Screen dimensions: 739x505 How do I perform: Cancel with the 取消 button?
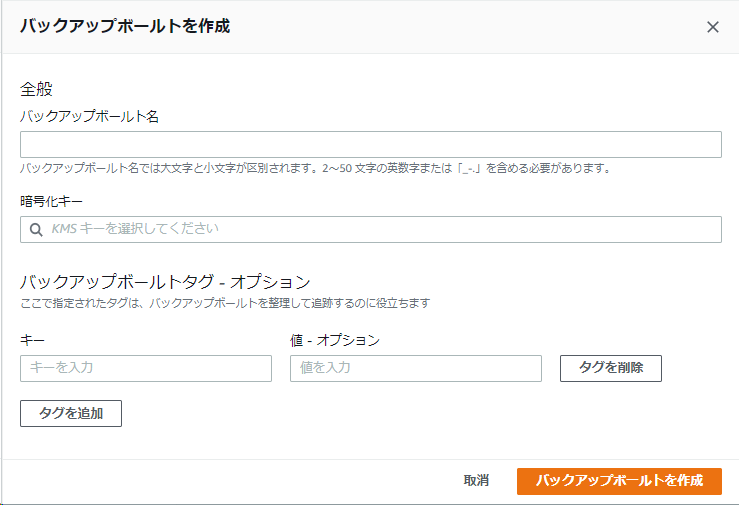click(x=476, y=481)
